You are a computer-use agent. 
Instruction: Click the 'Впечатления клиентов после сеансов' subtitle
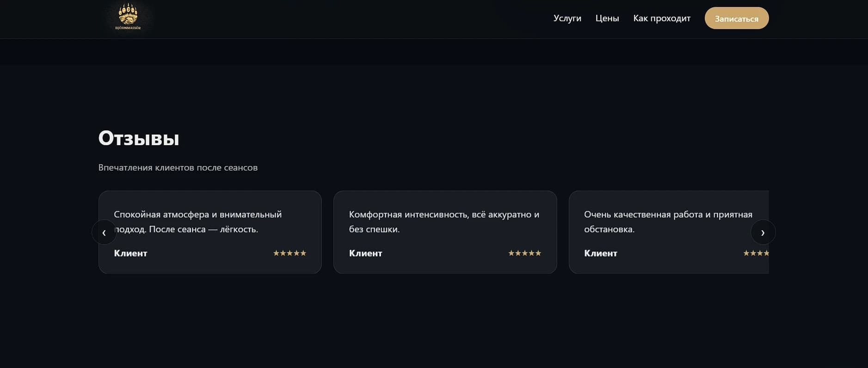tap(178, 167)
